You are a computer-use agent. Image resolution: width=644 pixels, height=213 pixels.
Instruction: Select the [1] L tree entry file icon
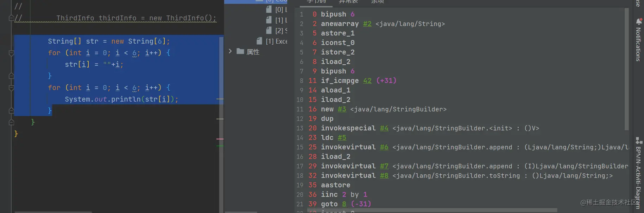(x=269, y=20)
